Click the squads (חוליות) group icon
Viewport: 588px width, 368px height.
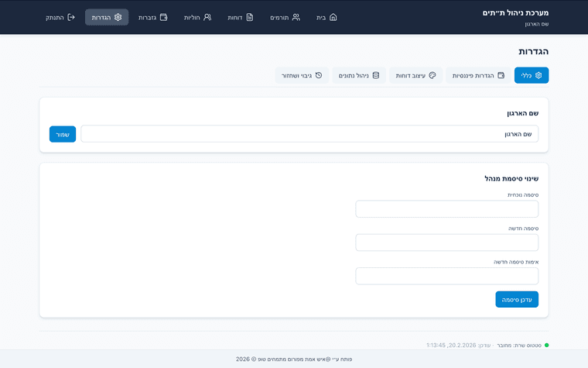point(207,17)
